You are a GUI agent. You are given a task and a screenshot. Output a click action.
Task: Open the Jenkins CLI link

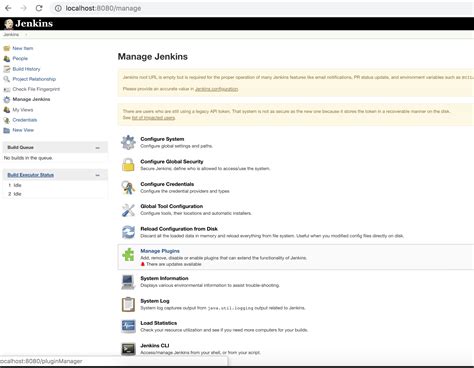pyautogui.click(x=155, y=346)
